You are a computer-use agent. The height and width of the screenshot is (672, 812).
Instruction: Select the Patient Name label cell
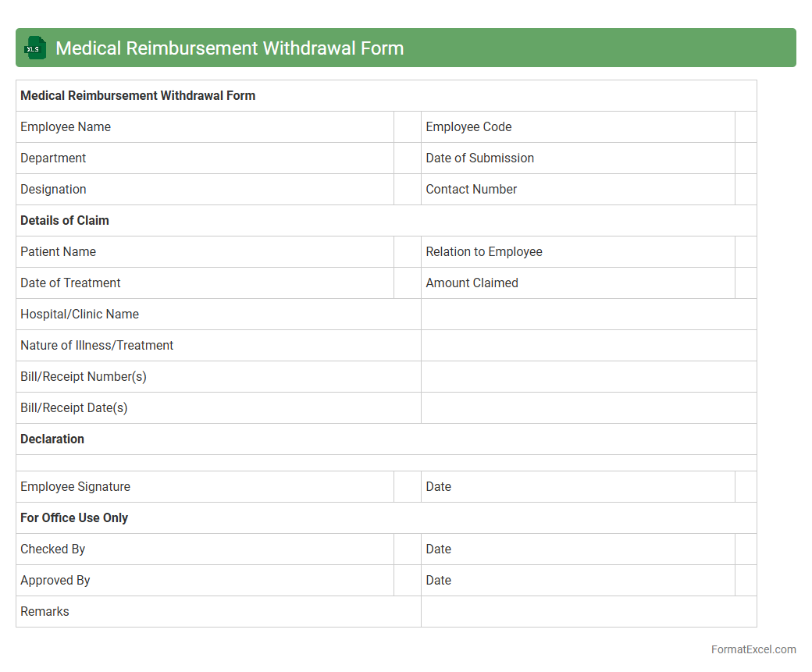205,252
